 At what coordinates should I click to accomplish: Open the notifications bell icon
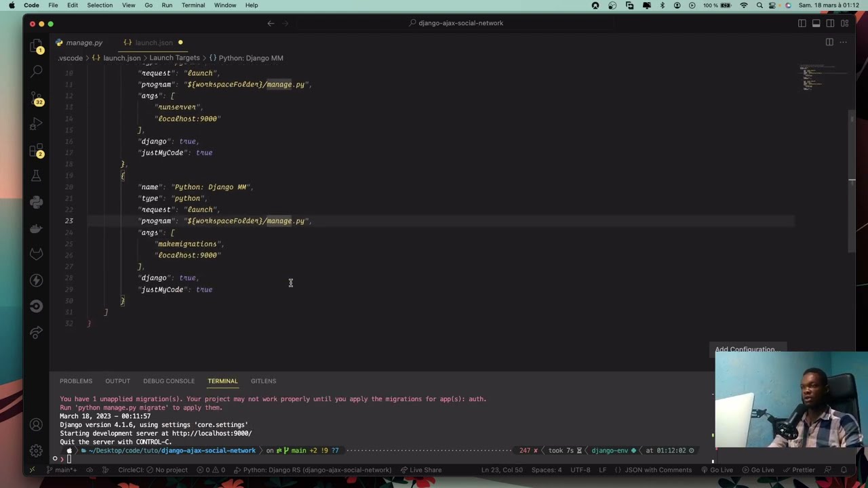844,470
